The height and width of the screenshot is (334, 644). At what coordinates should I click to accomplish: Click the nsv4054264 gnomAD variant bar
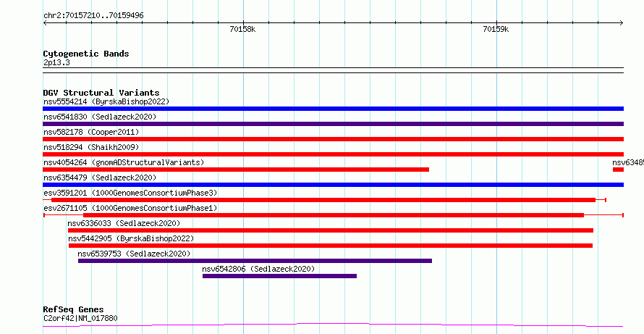coord(236,170)
